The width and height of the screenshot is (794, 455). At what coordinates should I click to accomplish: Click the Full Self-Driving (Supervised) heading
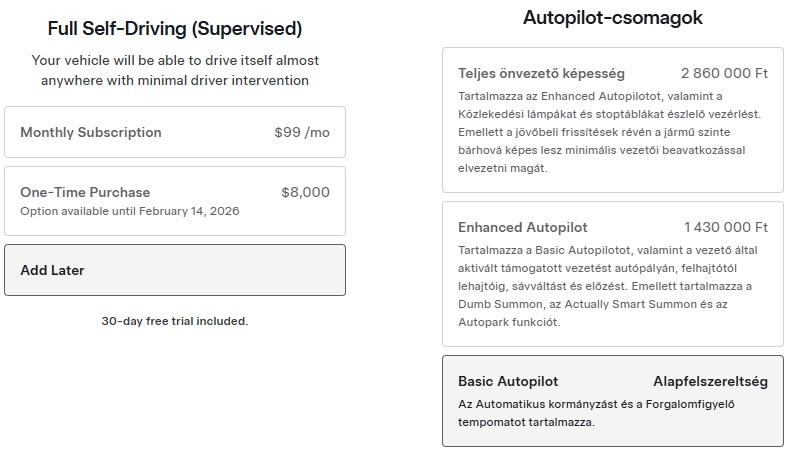175,29
